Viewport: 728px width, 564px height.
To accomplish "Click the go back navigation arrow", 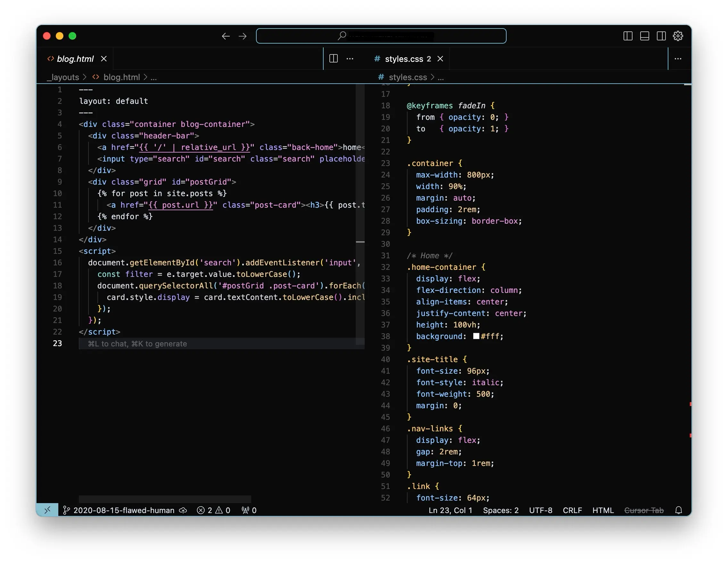I will [x=226, y=36].
